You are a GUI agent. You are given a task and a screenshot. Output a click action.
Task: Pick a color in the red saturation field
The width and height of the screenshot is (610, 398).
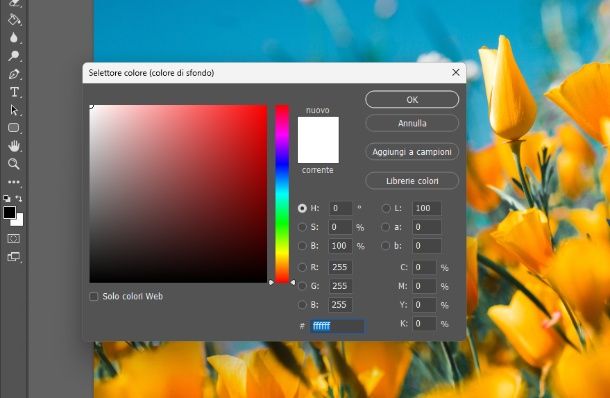[x=178, y=194]
